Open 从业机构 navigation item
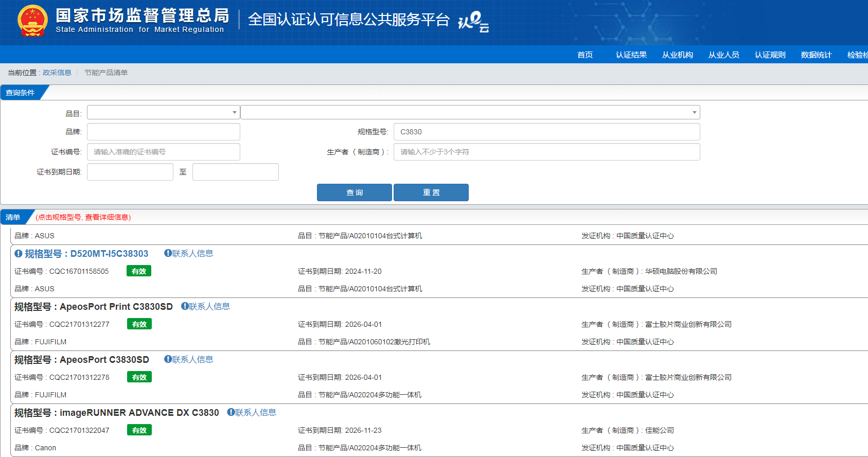The width and height of the screenshot is (868, 457). click(x=678, y=55)
